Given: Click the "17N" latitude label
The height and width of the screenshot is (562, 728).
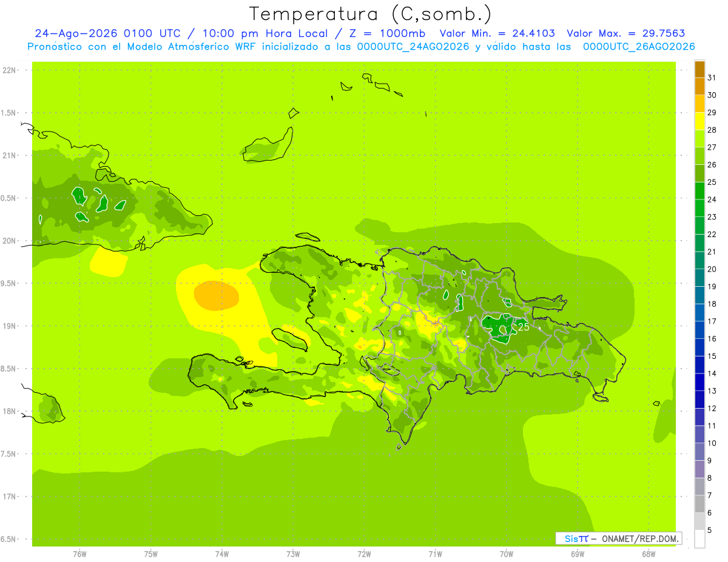Looking at the screenshot, I should tap(10, 497).
